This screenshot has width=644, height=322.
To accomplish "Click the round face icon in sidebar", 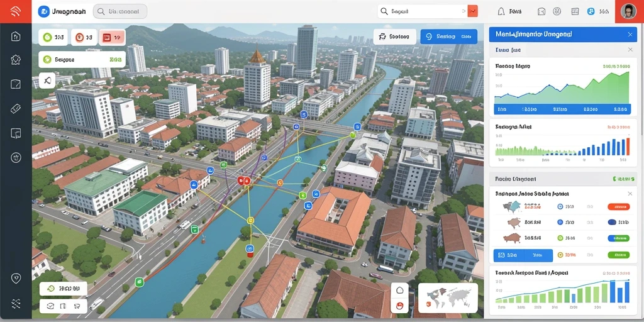I will [16, 157].
